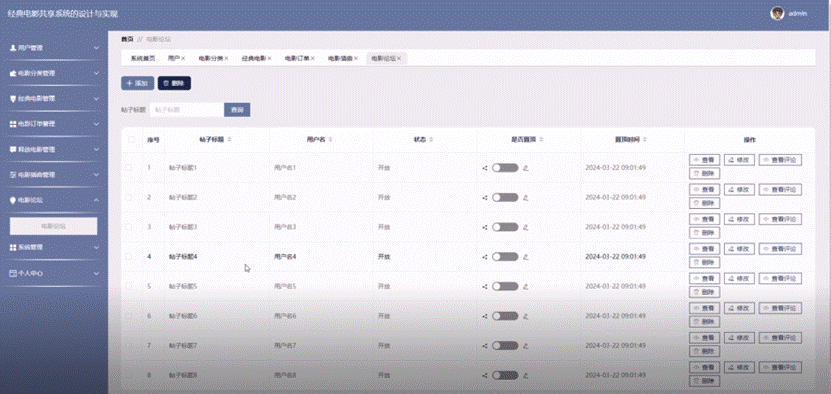Toggle the pin switch for row 2
Screen dimensions: 831x394
pyautogui.click(x=505, y=197)
